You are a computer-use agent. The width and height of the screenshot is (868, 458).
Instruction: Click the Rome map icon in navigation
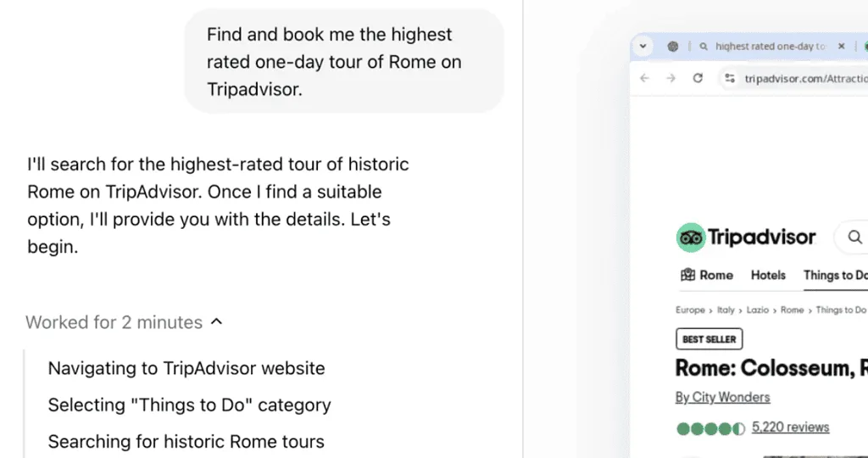(687, 275)
